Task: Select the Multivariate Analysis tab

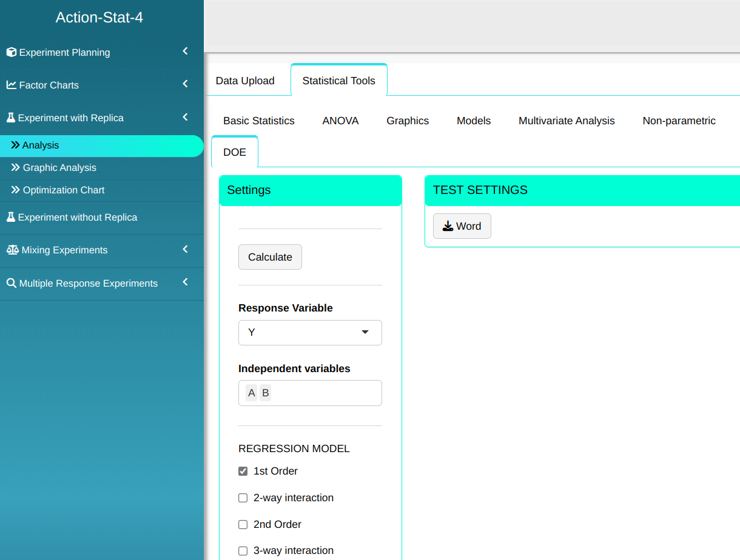Action: (567, 121)
